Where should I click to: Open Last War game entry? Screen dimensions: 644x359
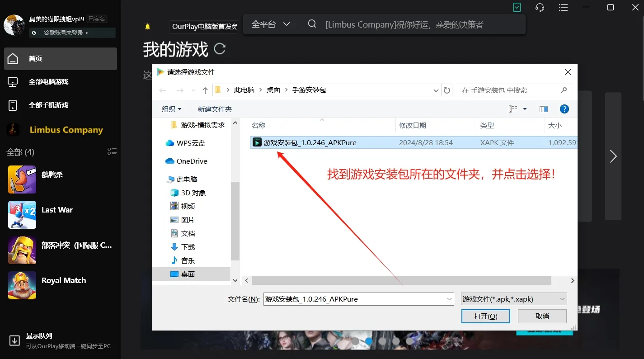click(61, 214)
